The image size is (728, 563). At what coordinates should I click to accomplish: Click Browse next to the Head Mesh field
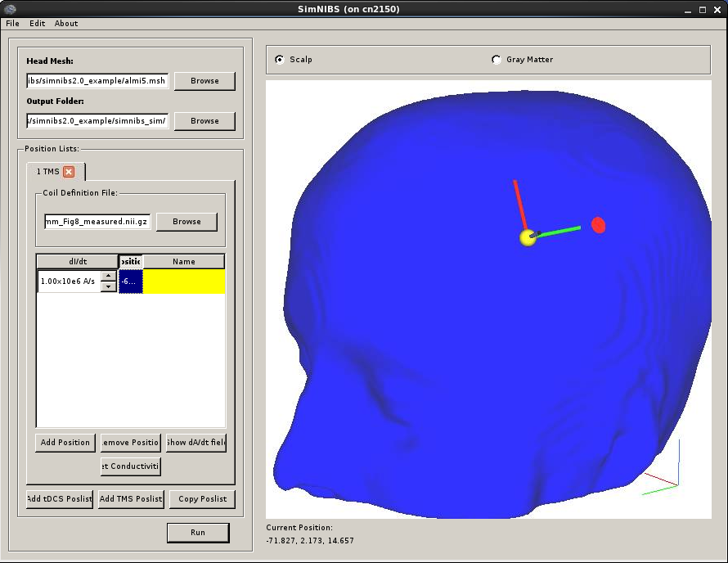coord(204,81)
